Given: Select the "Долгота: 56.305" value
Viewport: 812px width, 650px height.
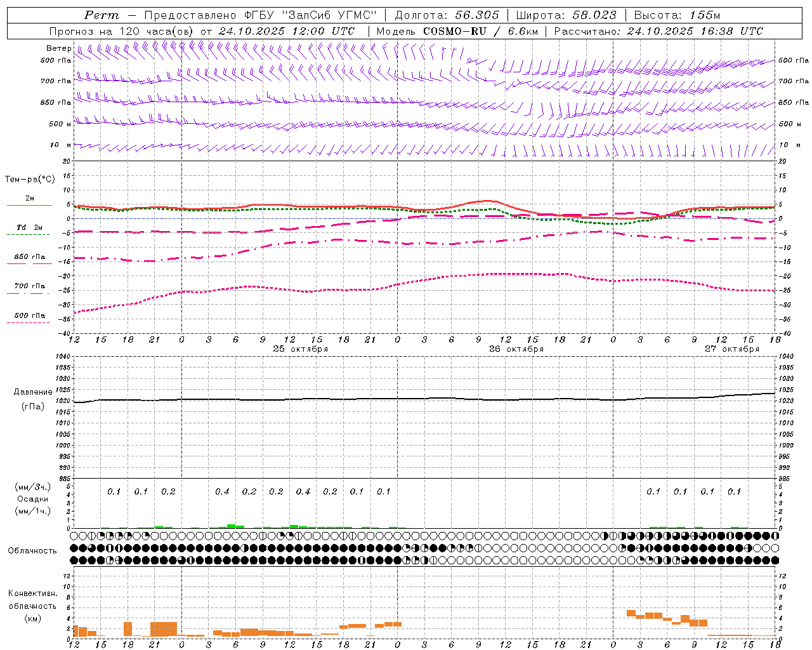Looking at the screenshot, I should pos(447,15).
